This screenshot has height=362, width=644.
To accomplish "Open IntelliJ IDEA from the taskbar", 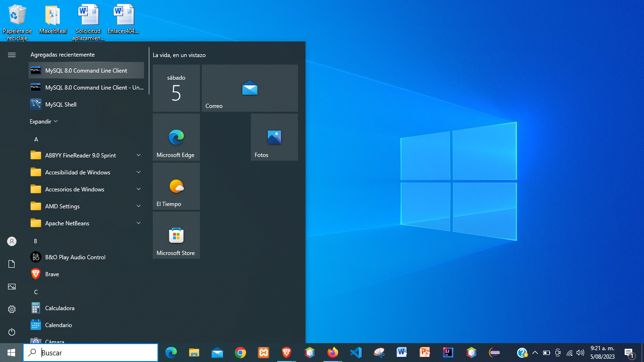I will point(448,353).
